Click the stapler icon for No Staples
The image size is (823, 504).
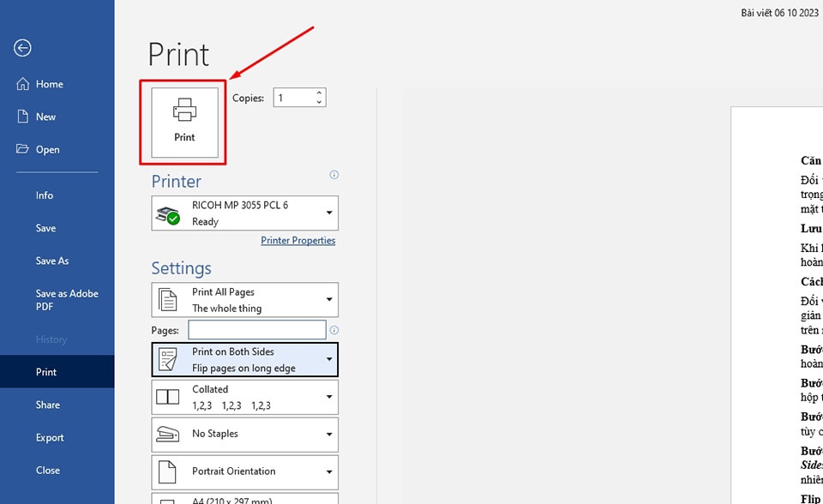pyautogui.click(x=168, y=435)
